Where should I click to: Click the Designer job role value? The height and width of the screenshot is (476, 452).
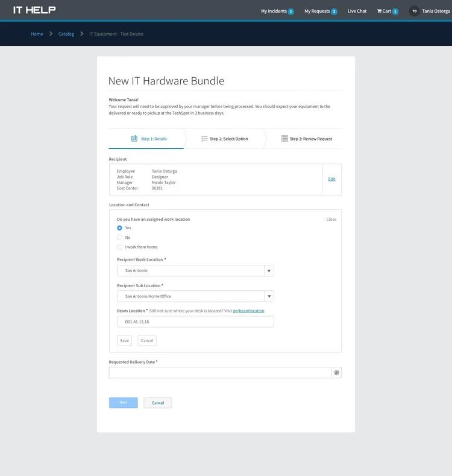(160, 177)
